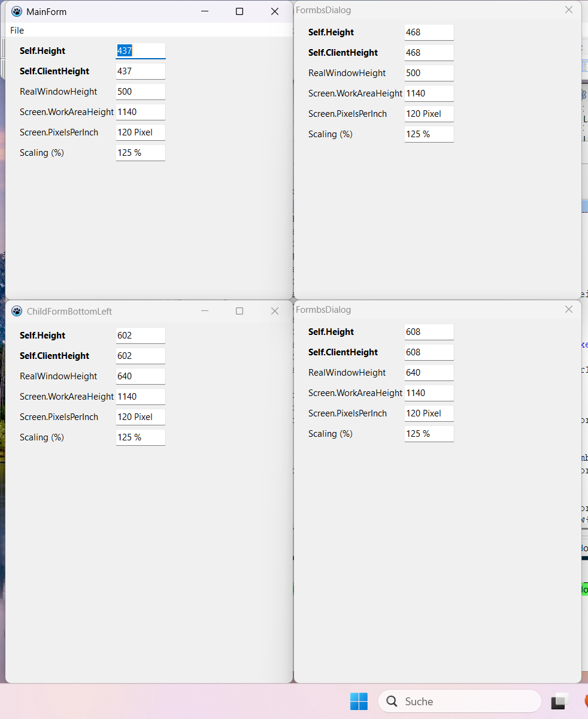The image size is (588, 719).
Task: Close the MainForm window
Action: coord(275,11)
